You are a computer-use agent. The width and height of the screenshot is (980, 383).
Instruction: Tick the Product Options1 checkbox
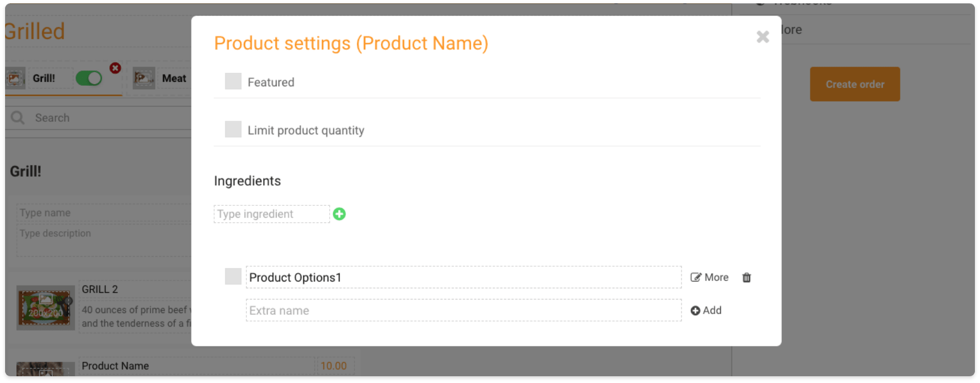(233, 276)
